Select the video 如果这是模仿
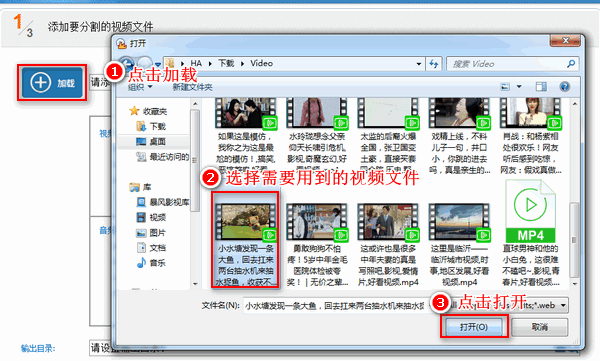This screenshot has width=600, height=361. coord(245,136)
